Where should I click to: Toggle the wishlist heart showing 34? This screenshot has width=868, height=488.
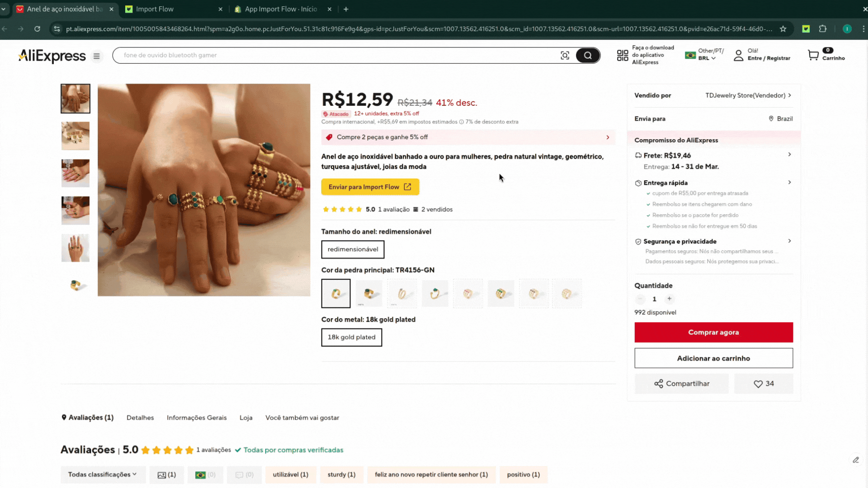[764, 384]
